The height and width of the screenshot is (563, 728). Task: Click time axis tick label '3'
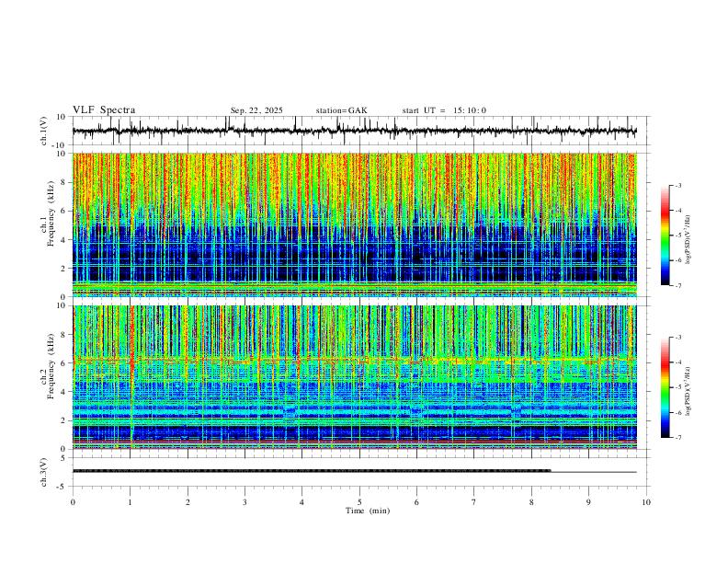tap(245, 502)
